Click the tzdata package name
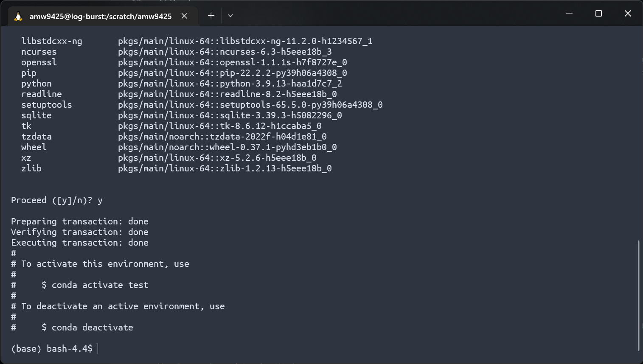This screenshot has height=364, width=643. [x=37, y=137]
